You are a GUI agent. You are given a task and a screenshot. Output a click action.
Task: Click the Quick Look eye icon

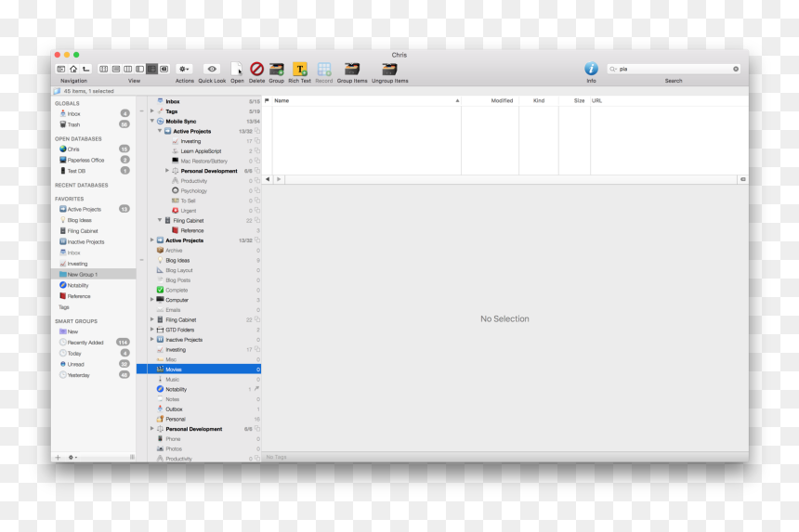pos(212,69)
